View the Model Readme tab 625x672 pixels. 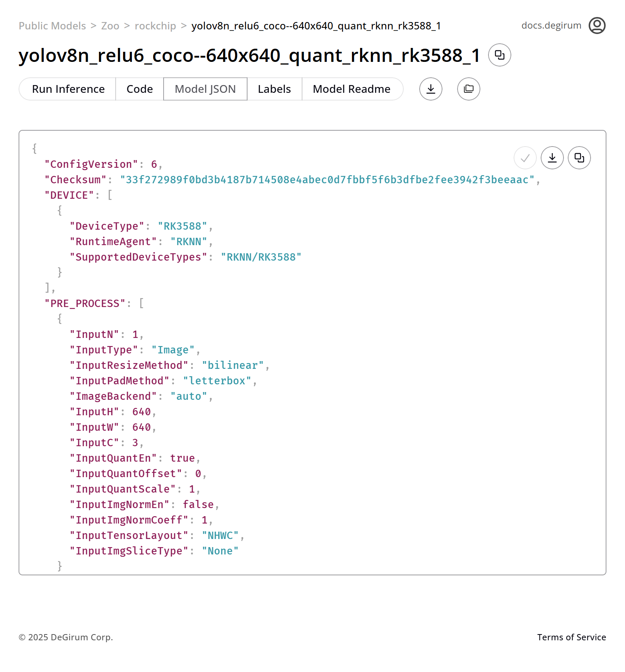tap(352, 89)
